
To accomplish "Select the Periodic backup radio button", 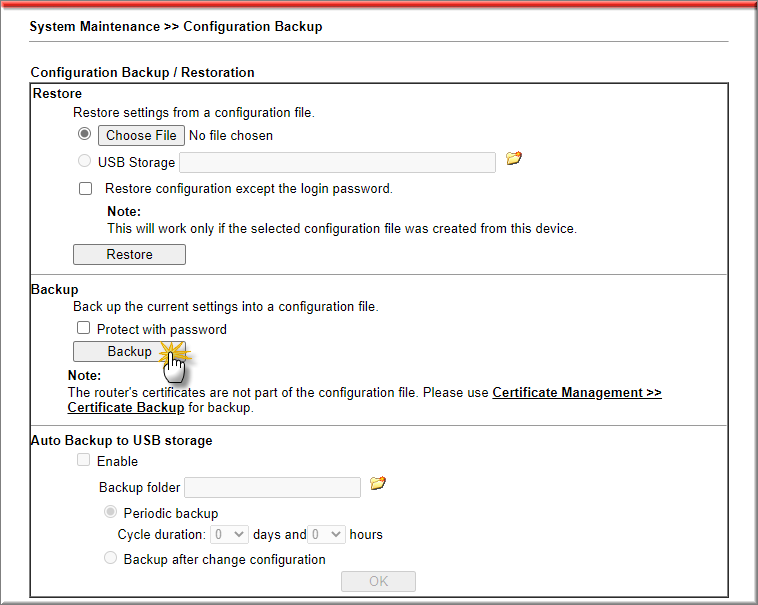I will [111, 512].
